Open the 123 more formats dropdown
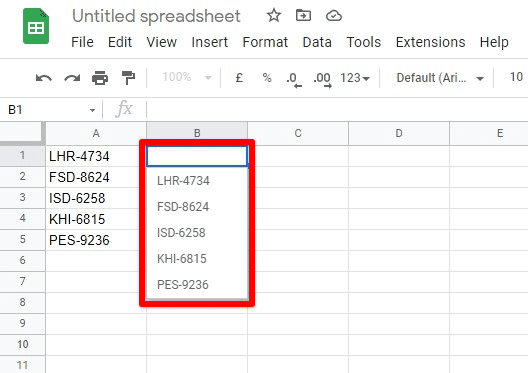Screen dimensions: 528x373 [x=355, y=78]
